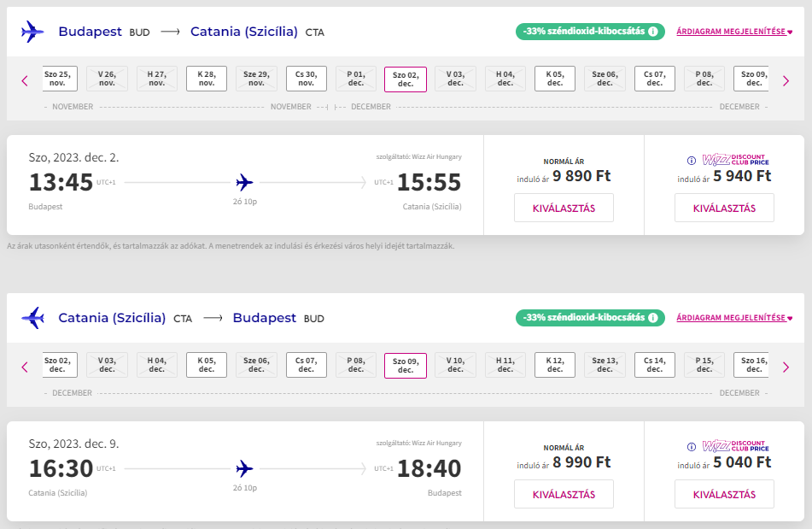Image resolution: width=812 pixels, height=529 pixels.
Task: Select return date K 12, dec.
Action: coord(555,365)
